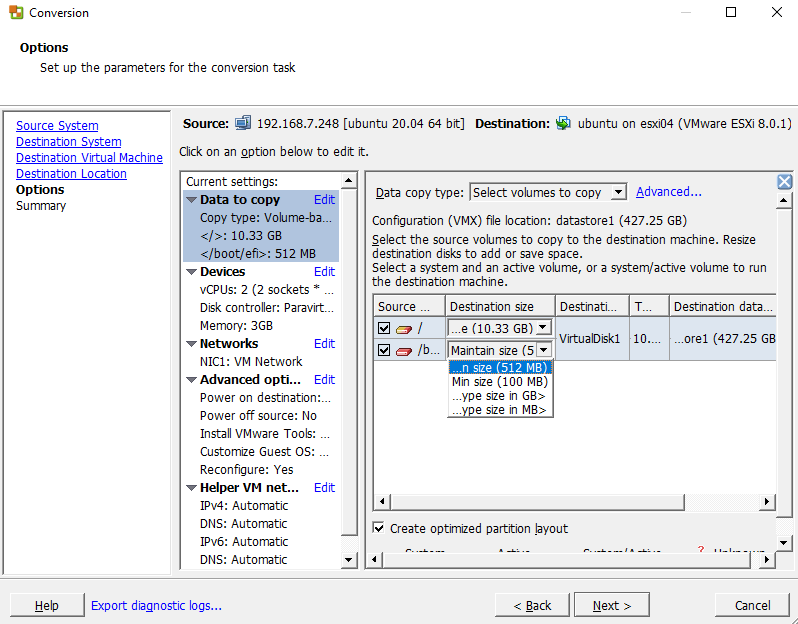Viewport: 798px width, 624px height.
Task: Edit the Advanced options settings
Action: point(324,380)
